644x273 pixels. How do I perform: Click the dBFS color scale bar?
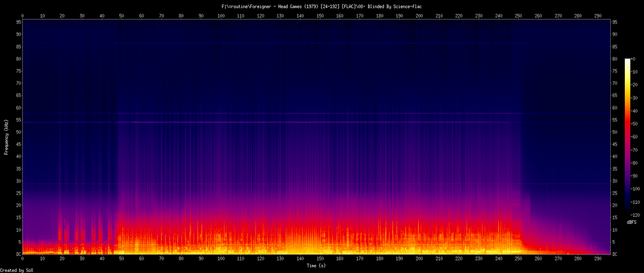[x=627, y=137]
